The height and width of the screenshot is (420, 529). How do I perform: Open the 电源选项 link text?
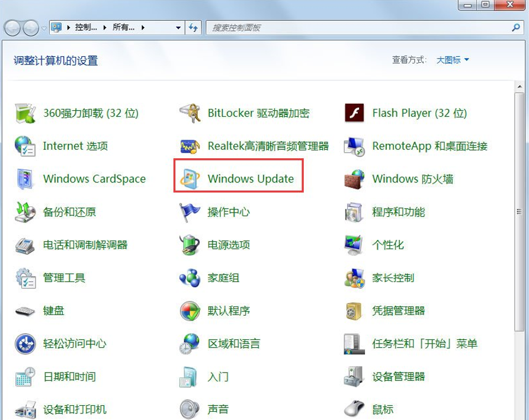[229, 245]
